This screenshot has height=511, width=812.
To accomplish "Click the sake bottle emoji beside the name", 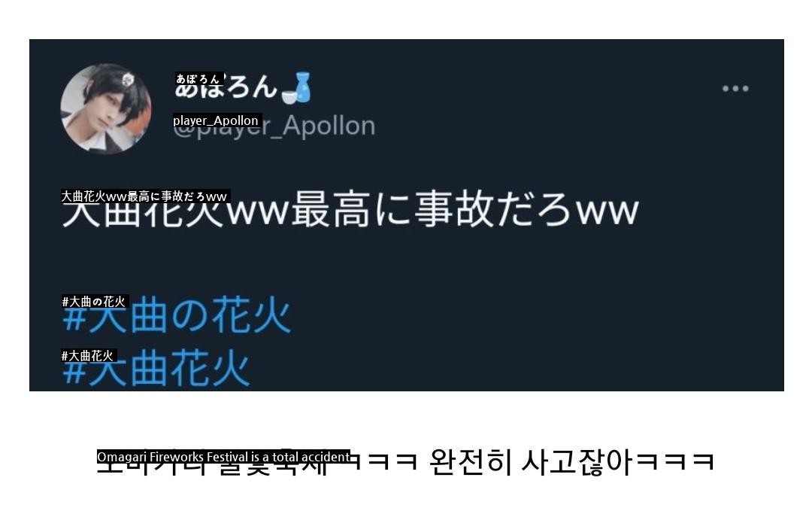I will pyautogui.click(x=297, y=88).
